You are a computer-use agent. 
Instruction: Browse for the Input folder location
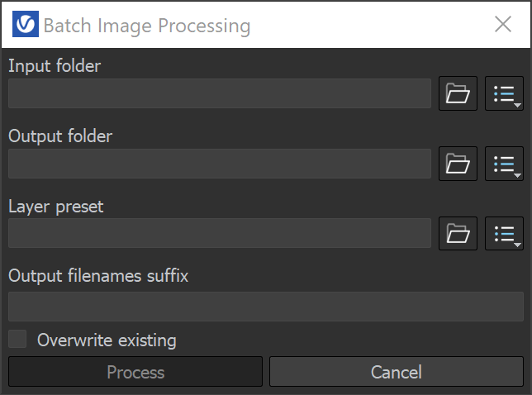click(458, 93)
